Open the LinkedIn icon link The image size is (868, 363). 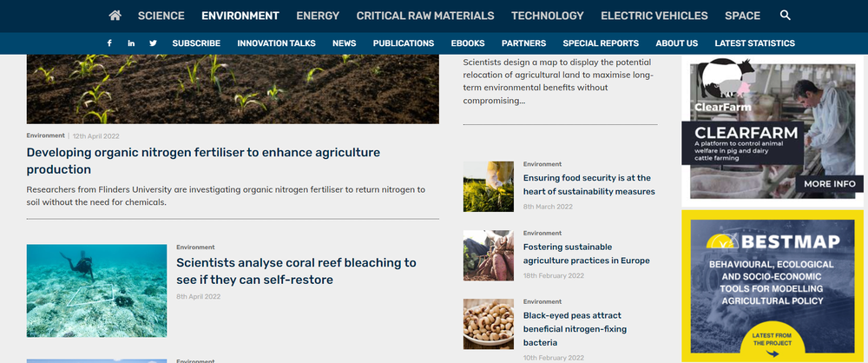[131, 43]
